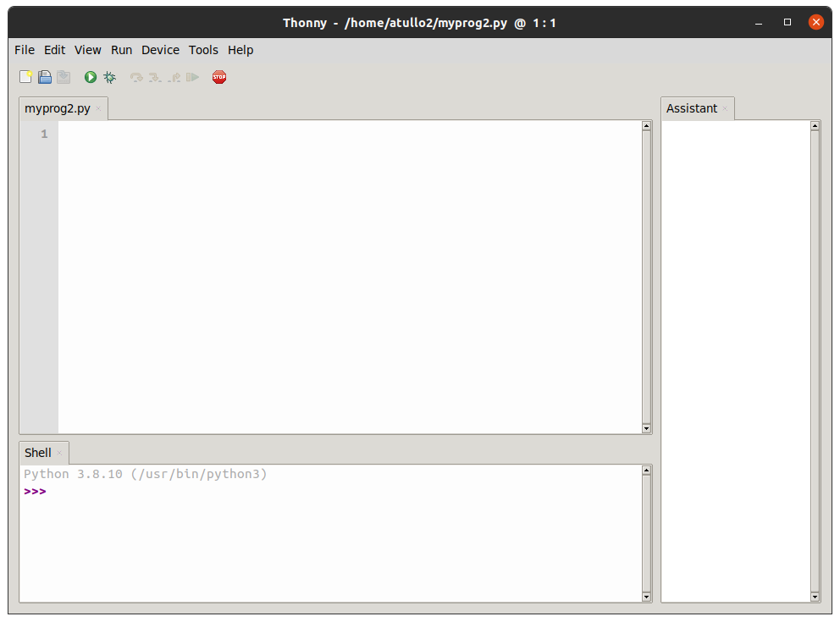Click the Resume execution icon
The image size is (840, 622).
(x=193, y=77)
